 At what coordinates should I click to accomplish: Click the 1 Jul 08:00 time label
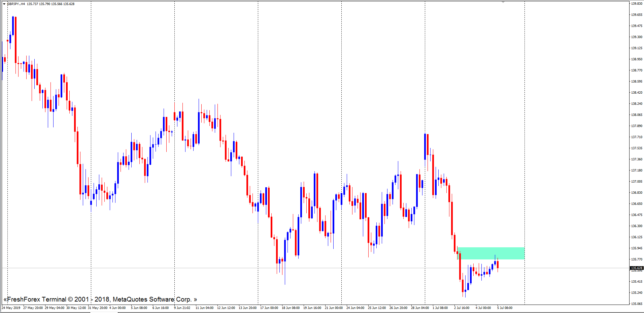[440, 308]
